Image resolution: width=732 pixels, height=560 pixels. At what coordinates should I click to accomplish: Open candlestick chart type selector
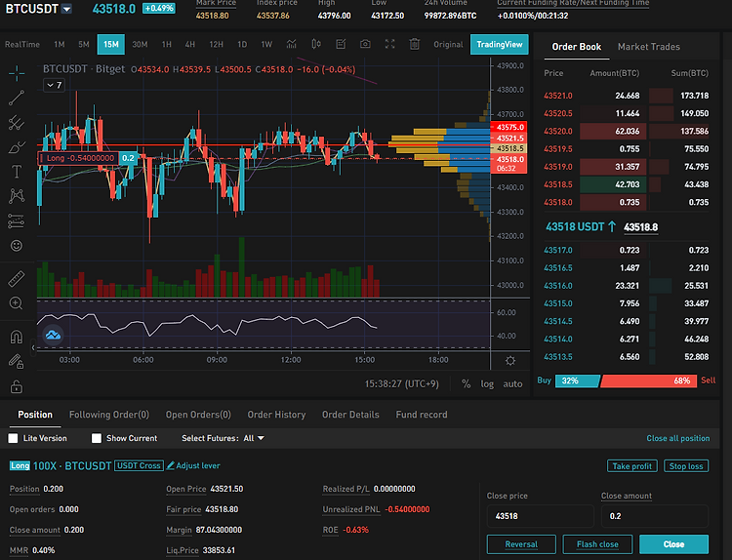(x=316, y=44)
